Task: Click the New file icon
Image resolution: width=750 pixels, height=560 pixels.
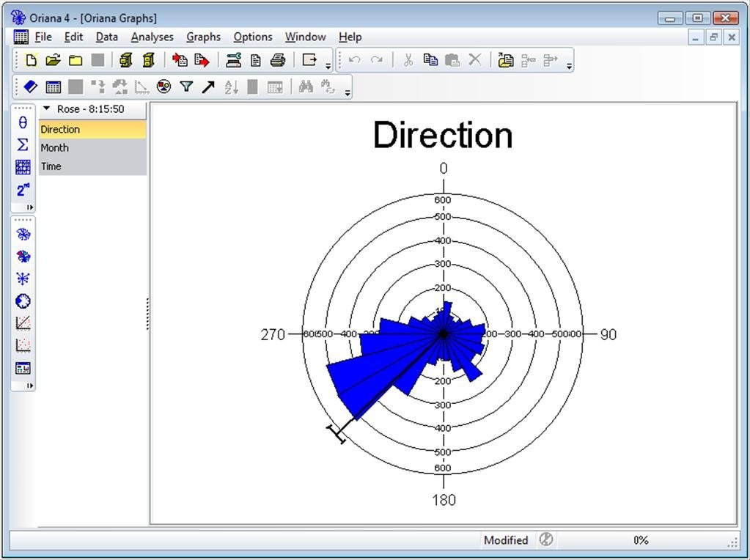Action: [31, 60]
